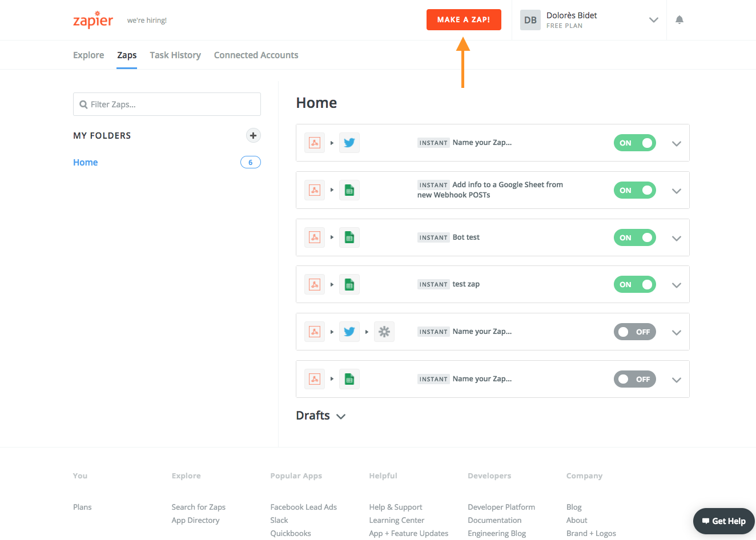Click the Home folder count badge showing 6

pyautogui.click(x=251, y=162)
